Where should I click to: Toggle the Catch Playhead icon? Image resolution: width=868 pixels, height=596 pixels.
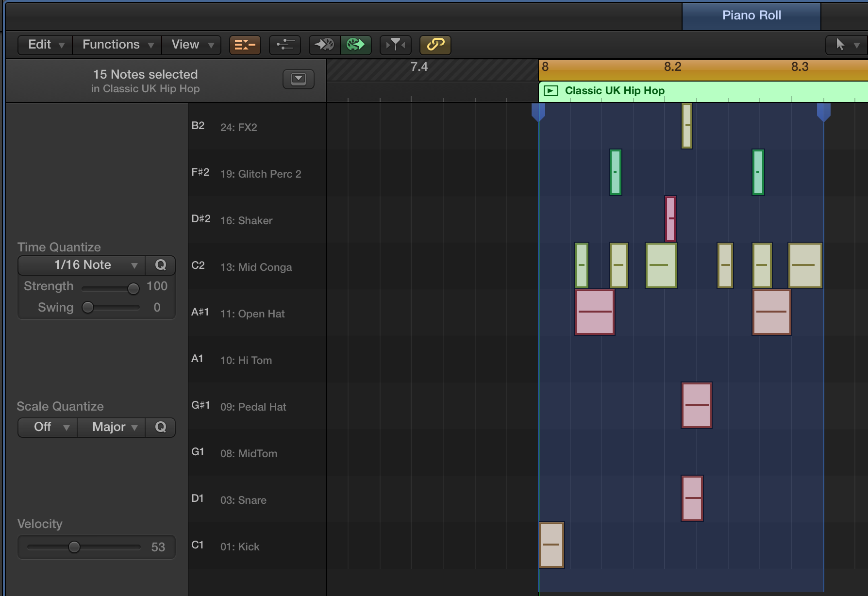[x=396, y=45]
